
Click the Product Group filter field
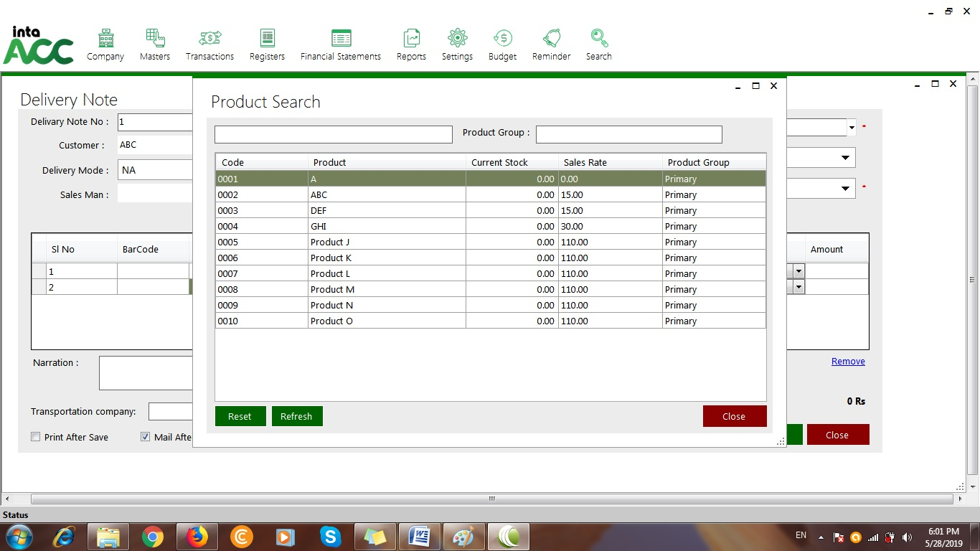coord(628,134)
